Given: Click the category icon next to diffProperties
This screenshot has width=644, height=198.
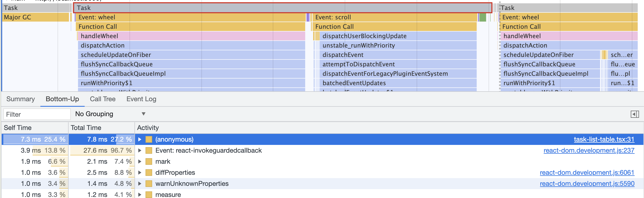Looking at the screenshot, I should tap(149, 173).
